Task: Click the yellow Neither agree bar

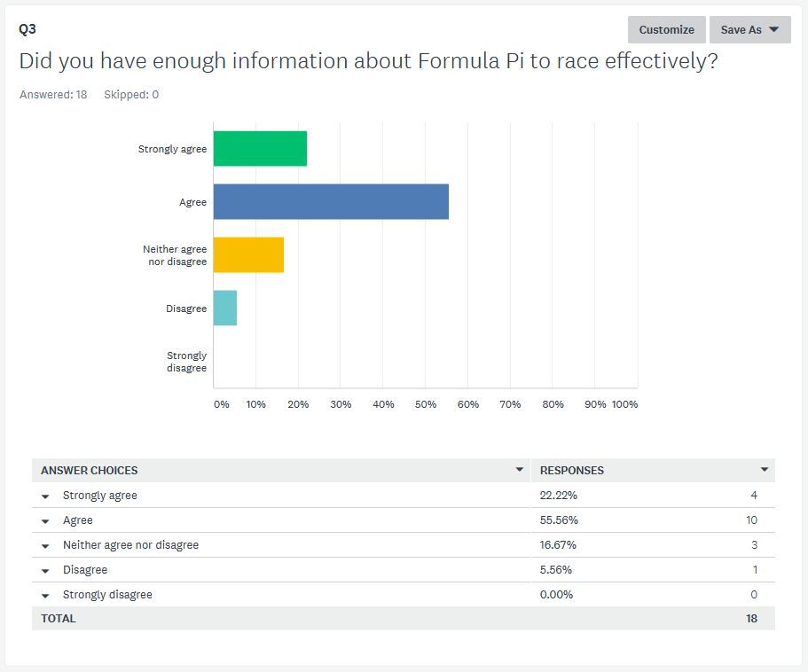Action: pos(248,255)
